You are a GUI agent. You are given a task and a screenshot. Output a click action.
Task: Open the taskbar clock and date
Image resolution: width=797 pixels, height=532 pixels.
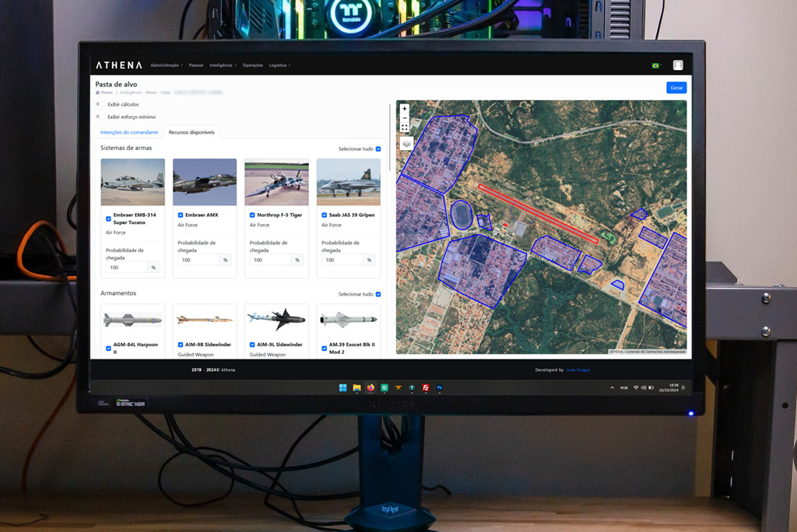(x=669, y=387)
